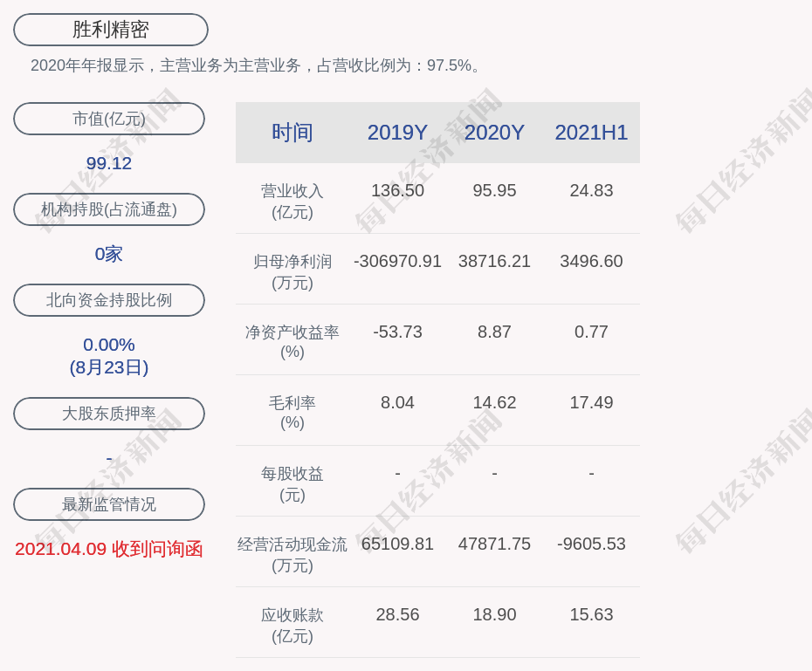This screenshot has width=812, height=671.
Task: Click the 毛利率 row label
Action: pyautogui.click(x=292, y=413)
